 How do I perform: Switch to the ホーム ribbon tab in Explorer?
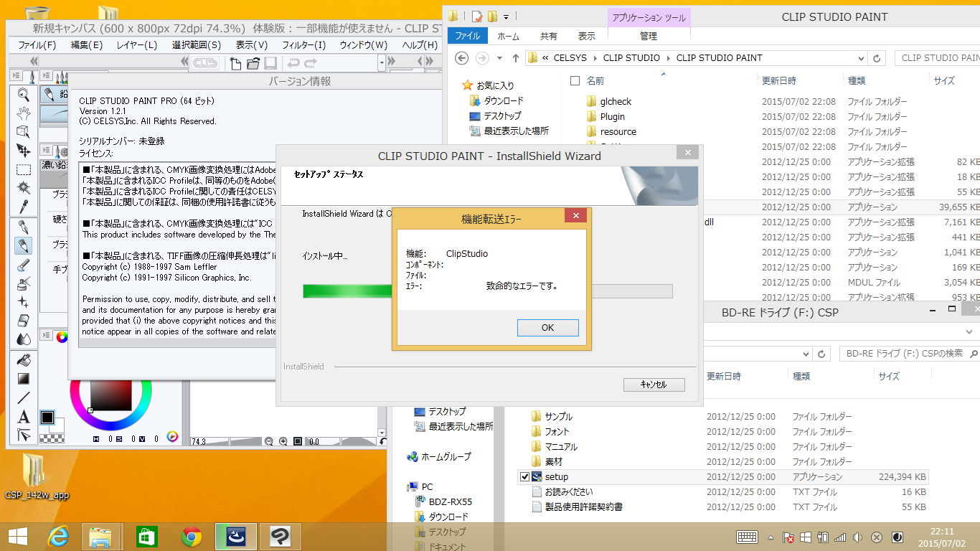click(x=508, y=36)
